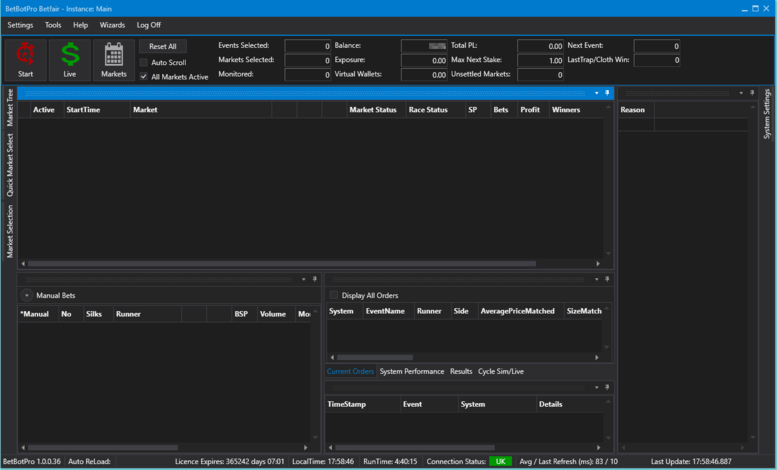Open Manual Bets panel options arrow

(304, 279)
